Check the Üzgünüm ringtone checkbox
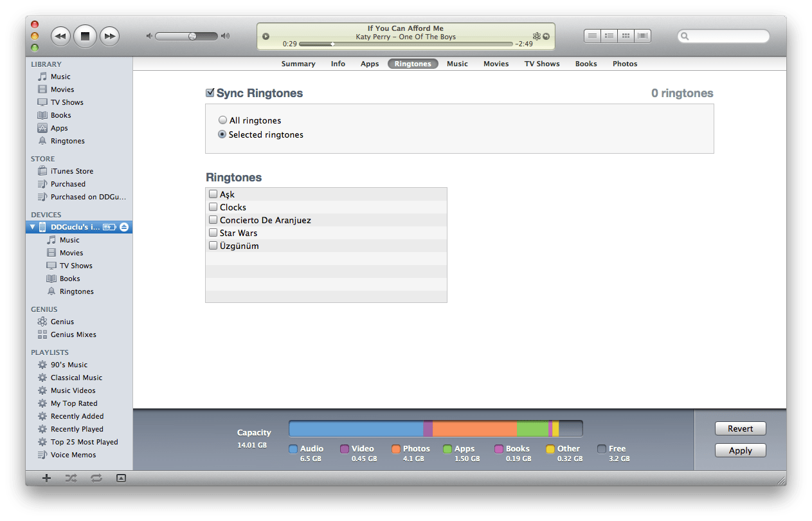Screen dimensions: 812x521 point(213,246)
